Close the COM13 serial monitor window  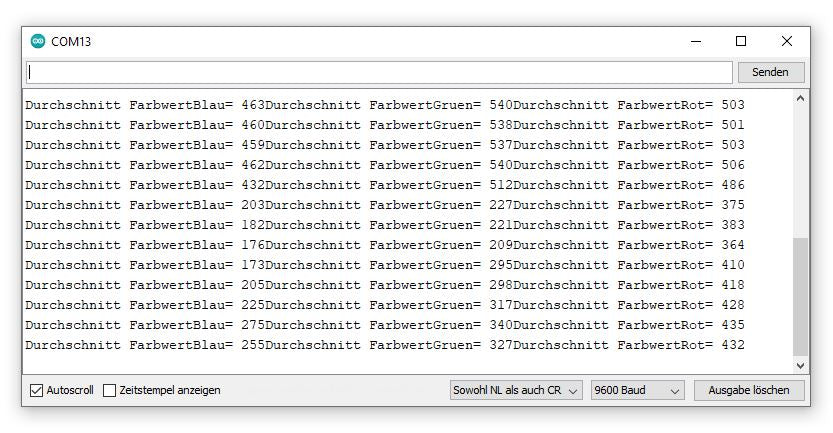coord(787,41)
